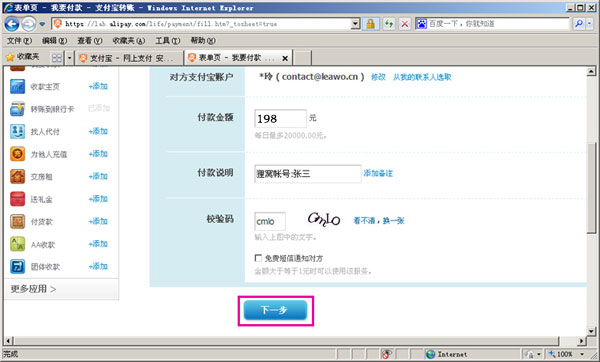Click the browser Forward arrow button
The height and width of the screenshot is (362, 600).
(x=28, y=24)
